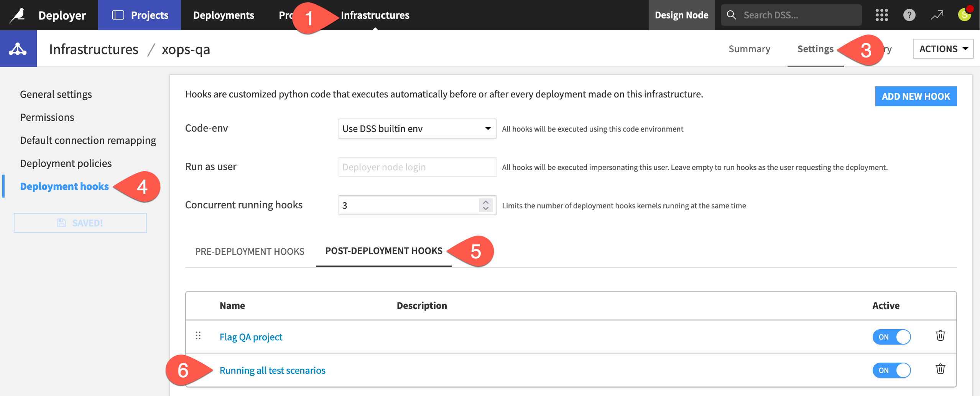980x396 pixels.
Task: Open the Running all test scenarios hook
Action: 272,370
